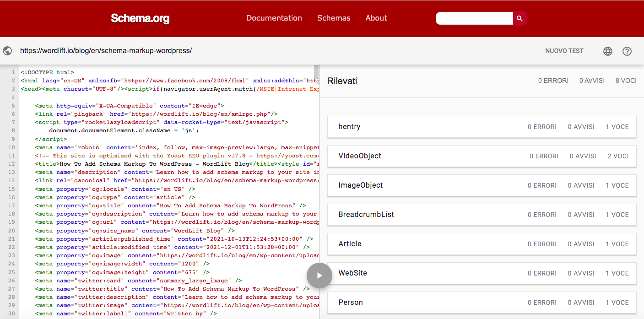Expand the WebSite result row
This screenshot has width=644, height=319.
(482, 273)
